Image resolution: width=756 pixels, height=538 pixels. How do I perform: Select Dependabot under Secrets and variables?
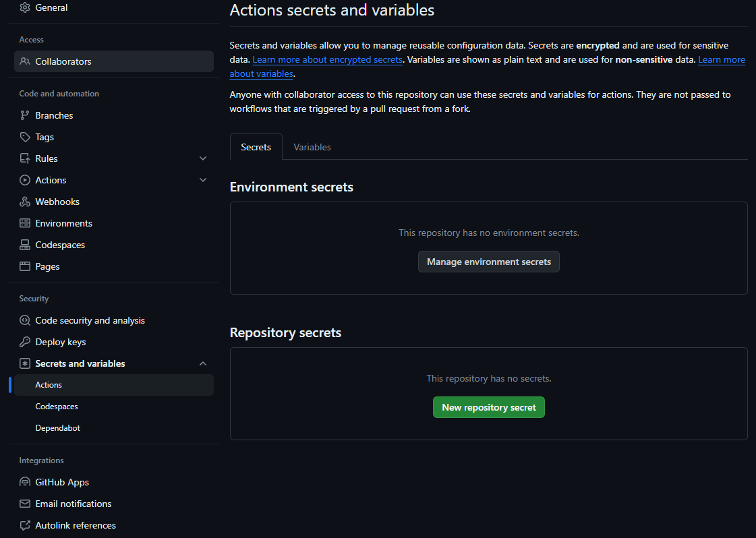[x=58, y=428]
